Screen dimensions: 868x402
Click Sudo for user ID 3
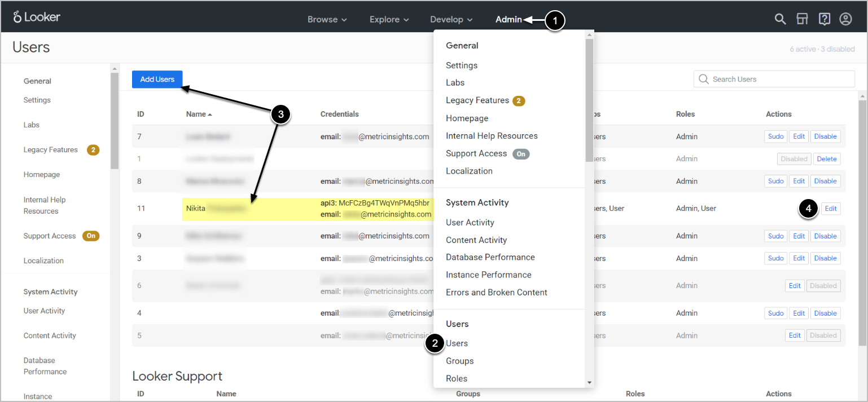pyautogui.click(x=776, y=258)
